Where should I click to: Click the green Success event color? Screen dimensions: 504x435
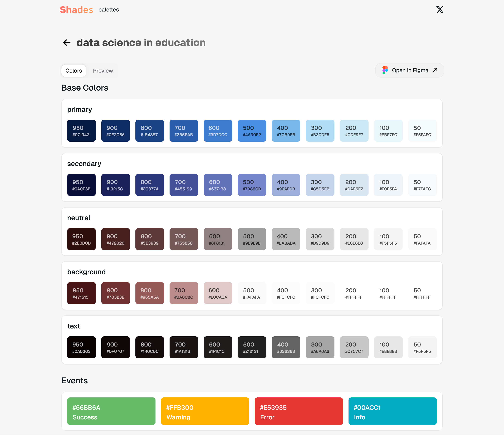111,411
